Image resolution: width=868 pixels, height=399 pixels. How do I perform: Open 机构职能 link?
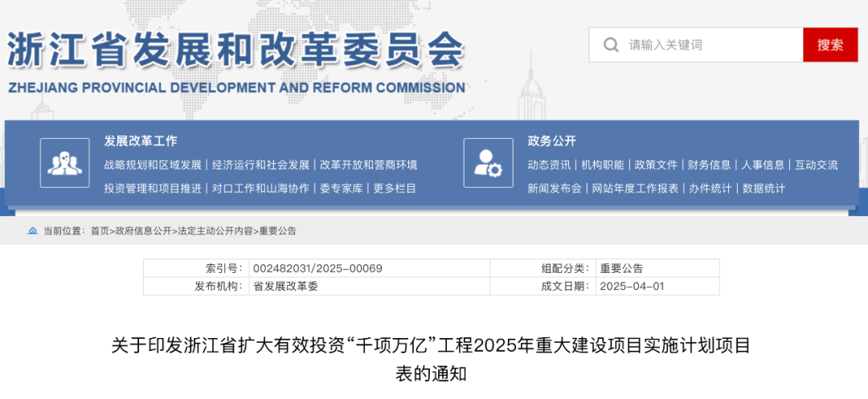[603, 165]
